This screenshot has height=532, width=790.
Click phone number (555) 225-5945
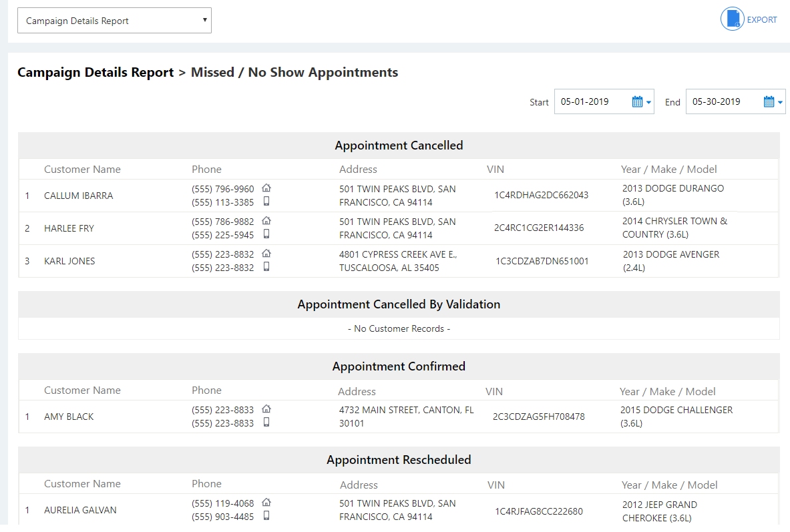(222, 235)
